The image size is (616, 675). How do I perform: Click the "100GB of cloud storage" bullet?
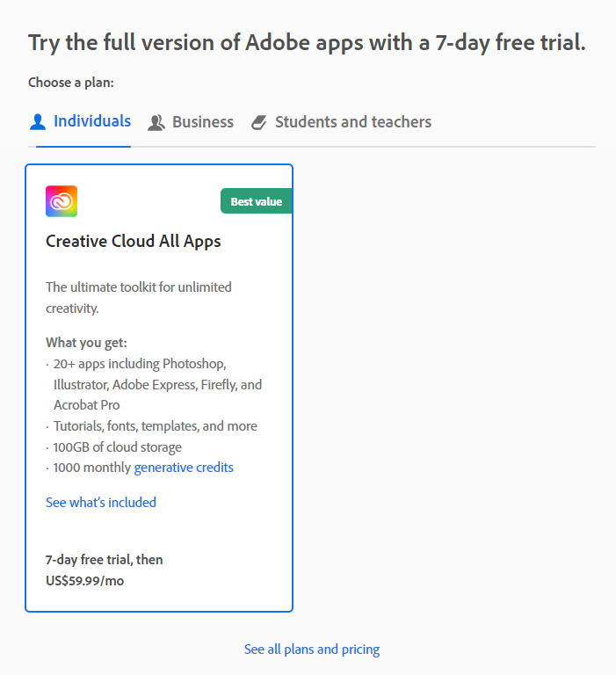pyautogui.click(x=118, y=446)
